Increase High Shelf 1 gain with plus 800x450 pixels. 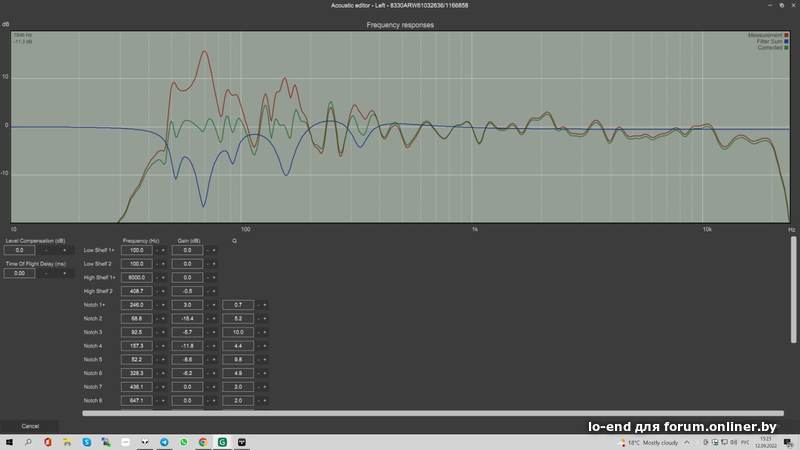[214, 278]
